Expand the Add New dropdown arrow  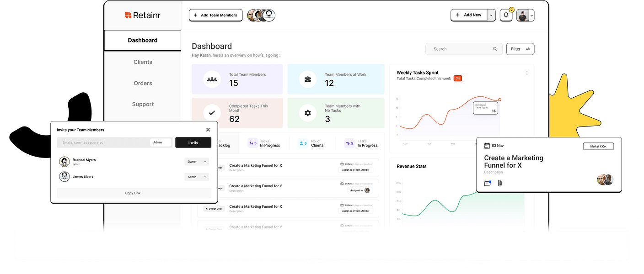(491, 15)
